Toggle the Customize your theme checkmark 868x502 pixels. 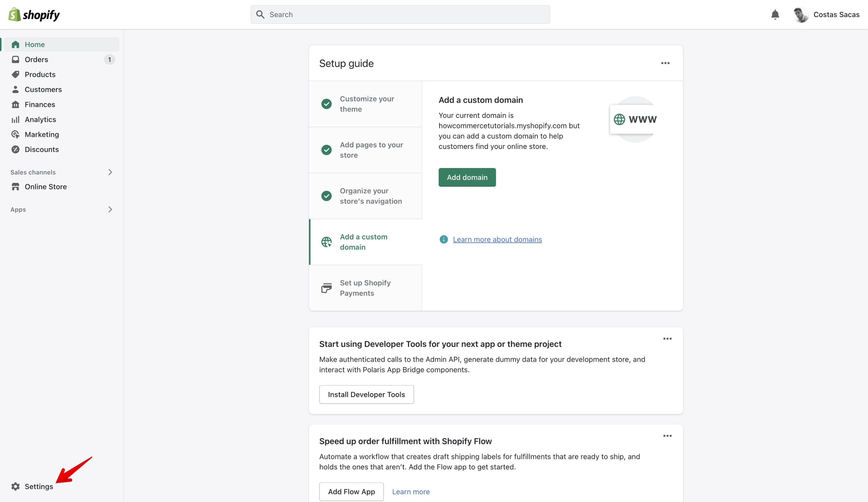tap(326, 104)
